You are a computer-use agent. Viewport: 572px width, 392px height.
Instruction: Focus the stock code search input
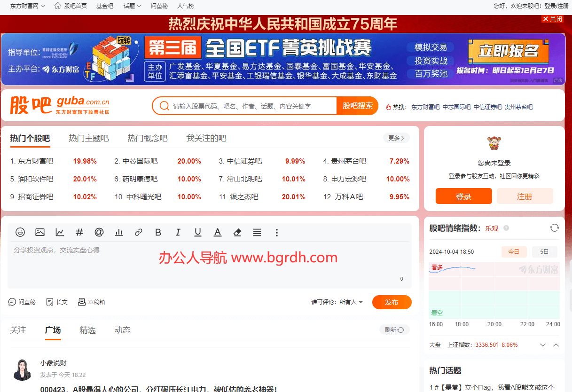(253, 106)
